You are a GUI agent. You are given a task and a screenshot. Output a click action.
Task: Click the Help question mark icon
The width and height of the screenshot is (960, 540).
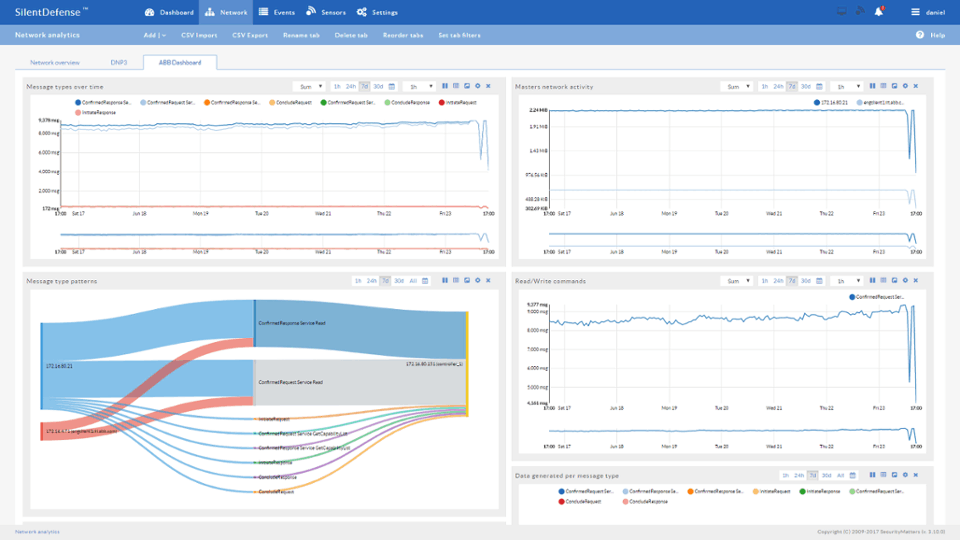(x=919, y=35)
